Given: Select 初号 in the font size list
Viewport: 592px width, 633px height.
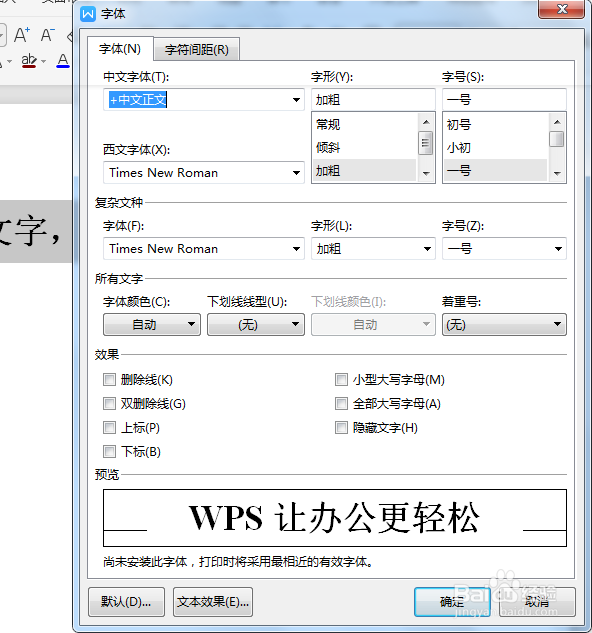Looking at the screenshot, I should point(495,124).
